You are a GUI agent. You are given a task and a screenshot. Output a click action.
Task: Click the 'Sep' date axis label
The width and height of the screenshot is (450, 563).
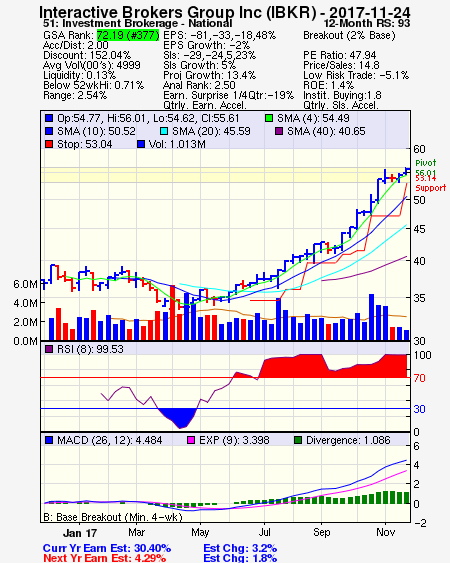(x=321, y=532)
